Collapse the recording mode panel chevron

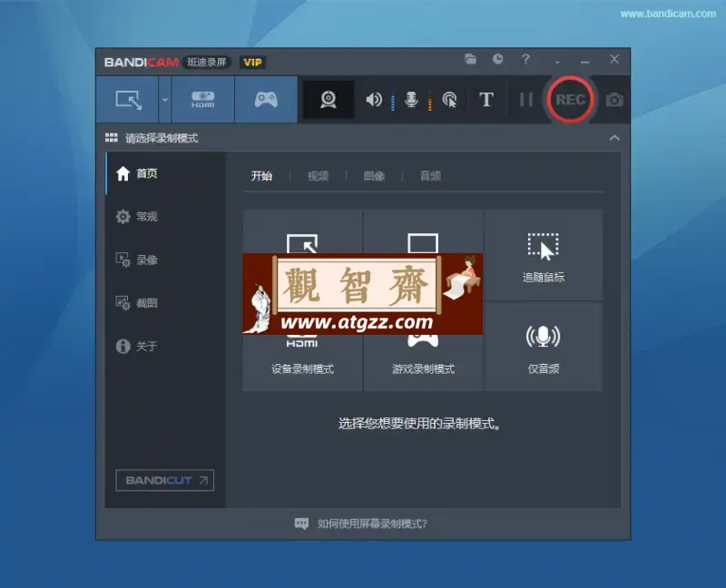pos(614,138)
